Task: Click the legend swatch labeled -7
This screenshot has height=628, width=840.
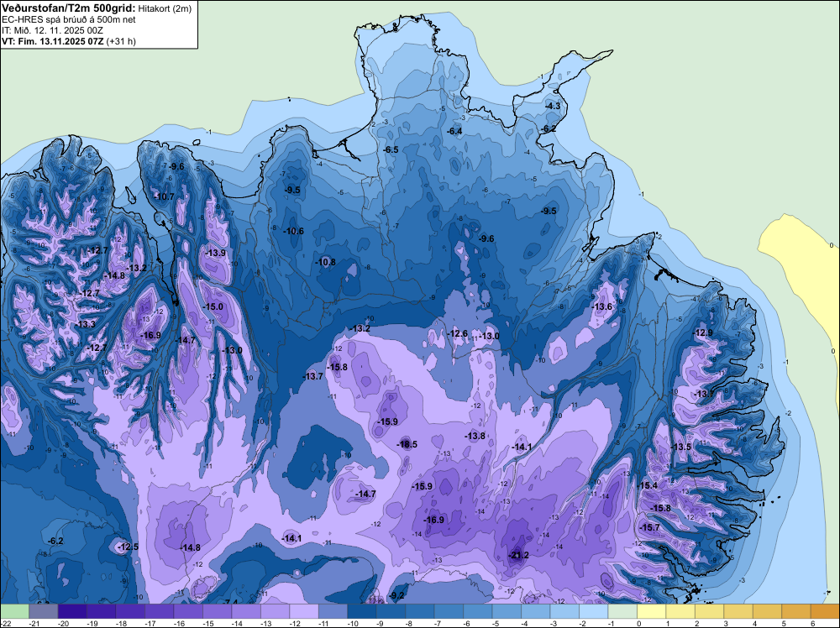Action: pos(449,611)
